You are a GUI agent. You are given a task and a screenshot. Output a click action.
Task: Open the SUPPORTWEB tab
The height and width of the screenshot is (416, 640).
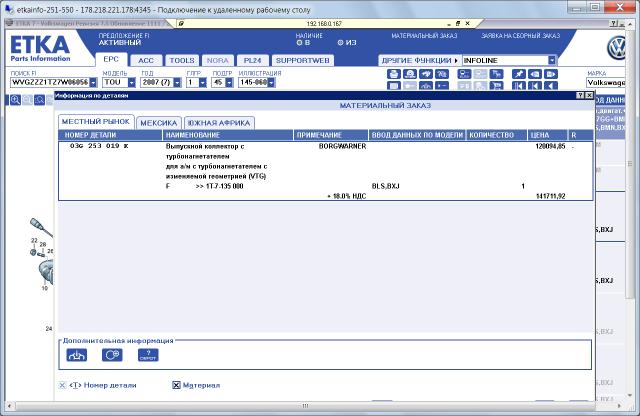point(302,60)
